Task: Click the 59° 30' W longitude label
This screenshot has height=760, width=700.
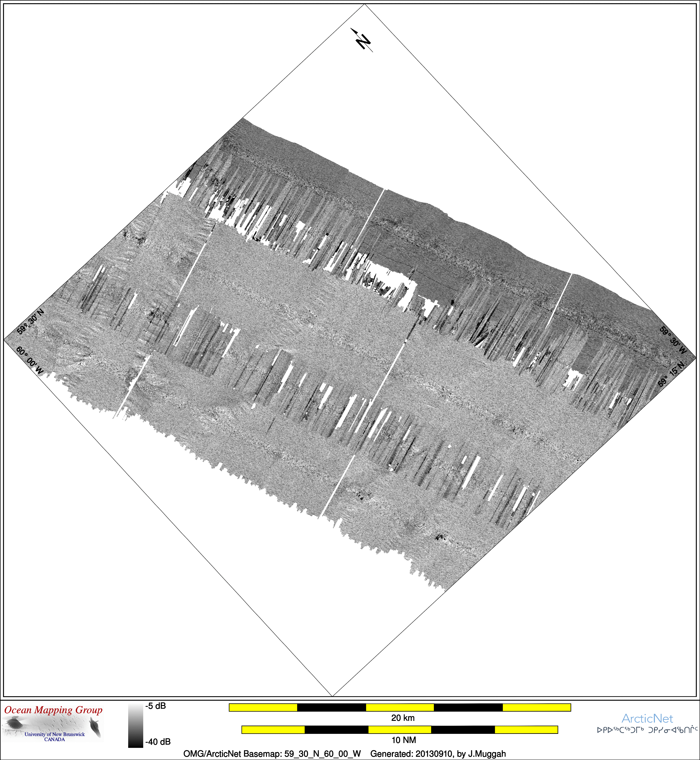Action: (673, 340)
